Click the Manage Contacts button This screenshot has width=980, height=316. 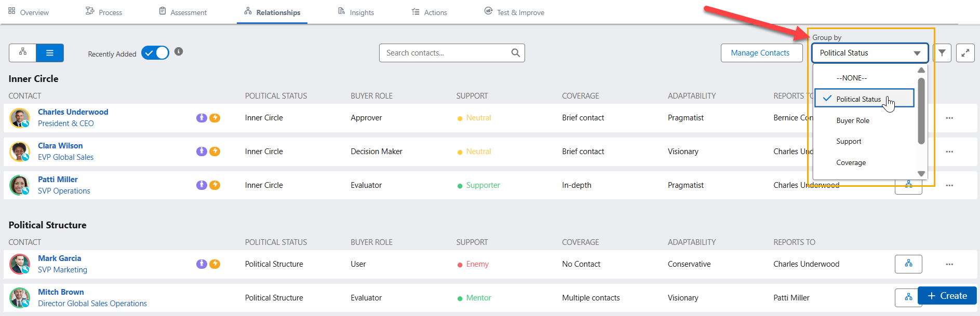click(x=760, y=53)
